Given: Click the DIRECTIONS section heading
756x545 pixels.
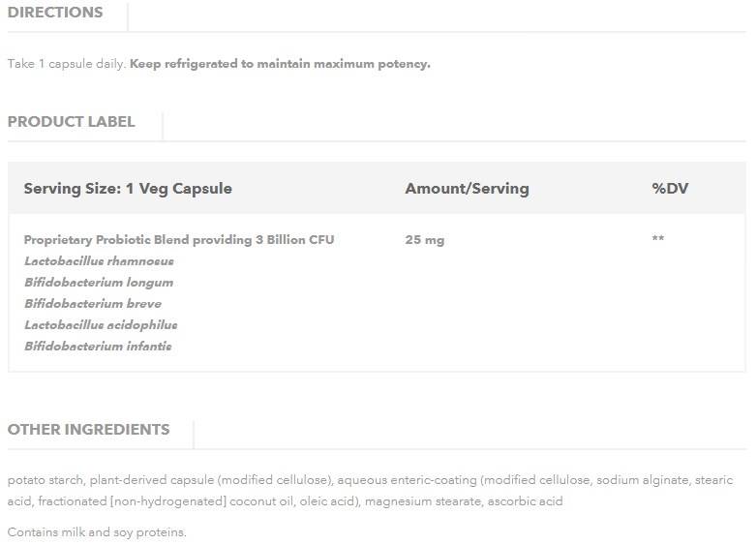Looking at the screenshot, I should click(55, 13).
